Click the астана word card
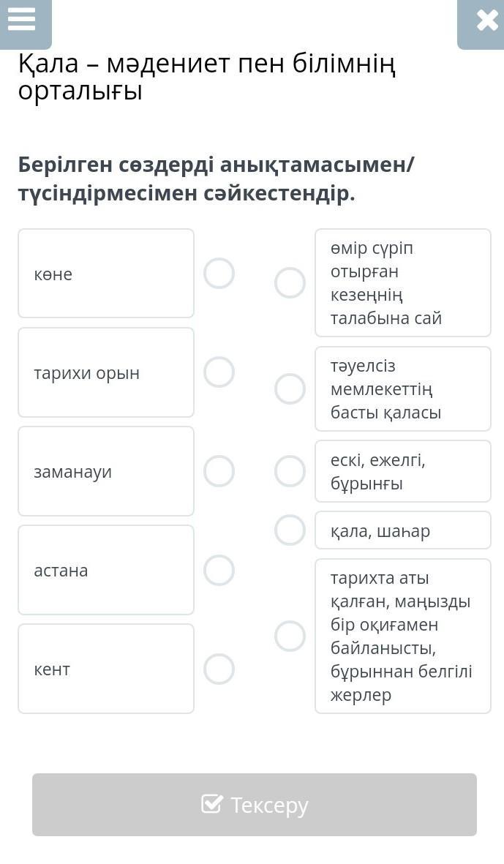This screenshot has width=504, height=864. (106, 570)
